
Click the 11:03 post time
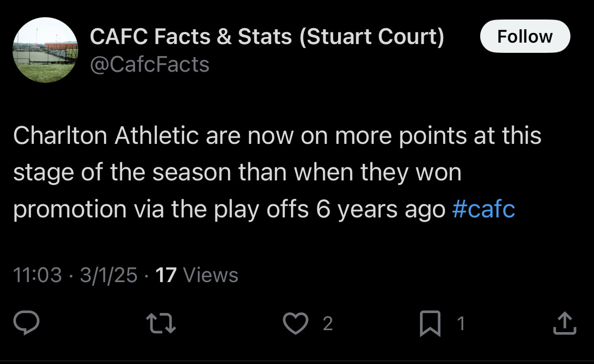[37, 275]
